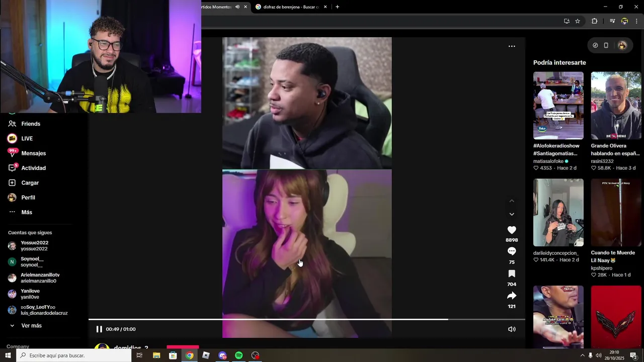The height and width of the screenshot is (362, 644).
Task: Show hidden system tray icons
Action: [x=583, y=355]
